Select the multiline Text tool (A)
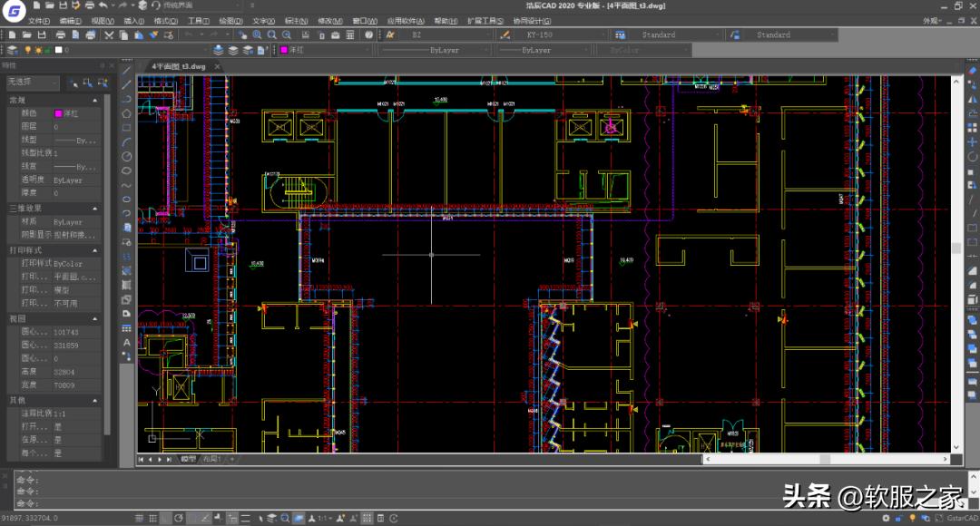The height and width of the screenshot is (526, 980). click(x=127, y=343)
